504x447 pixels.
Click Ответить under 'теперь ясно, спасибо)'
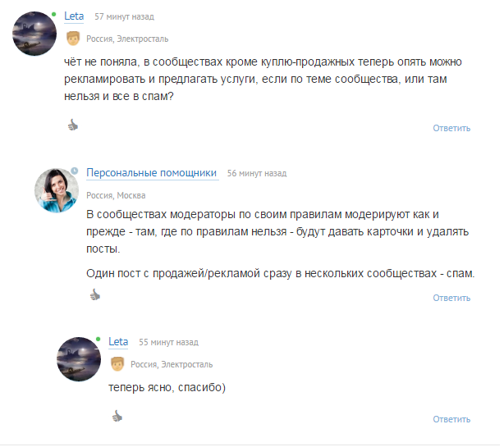click(x=451, y=419)
